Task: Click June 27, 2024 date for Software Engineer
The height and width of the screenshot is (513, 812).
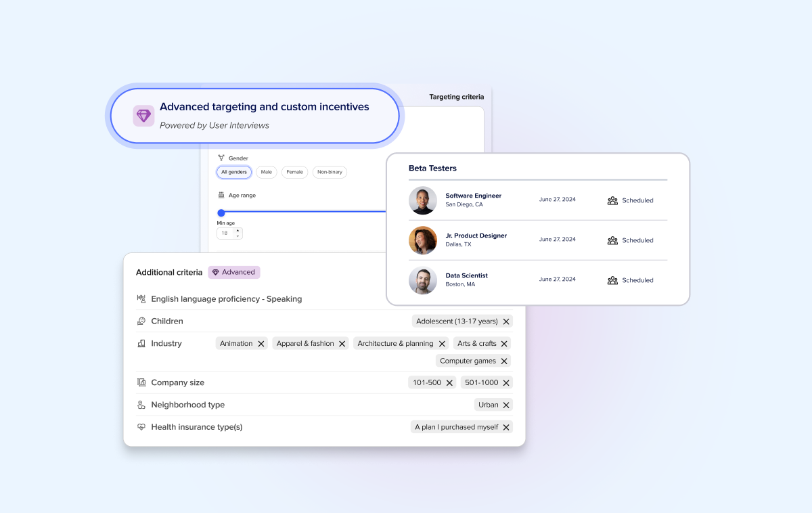Action: tap(558, 200)
